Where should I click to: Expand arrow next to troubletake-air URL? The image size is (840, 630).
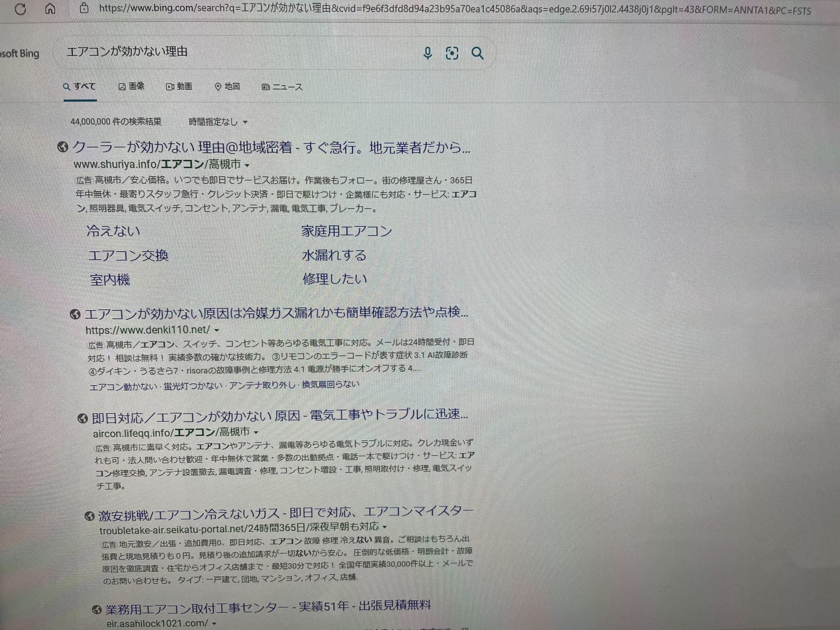[x=385, y=527]
